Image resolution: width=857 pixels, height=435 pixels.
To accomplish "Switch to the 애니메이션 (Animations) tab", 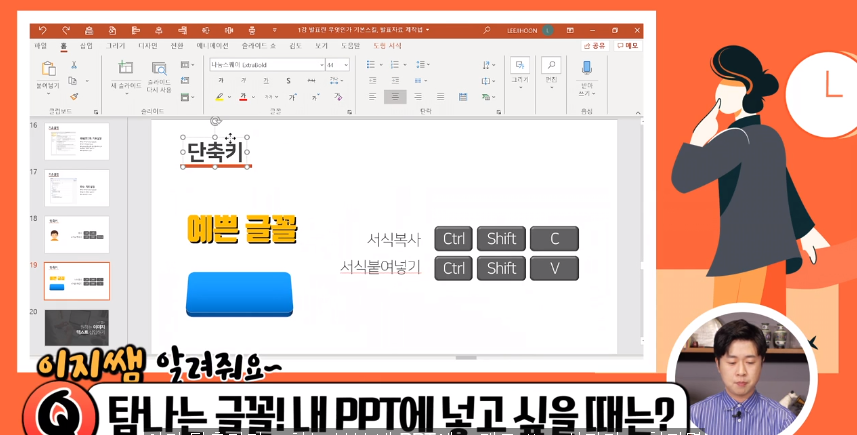I will tap(213, 46).
